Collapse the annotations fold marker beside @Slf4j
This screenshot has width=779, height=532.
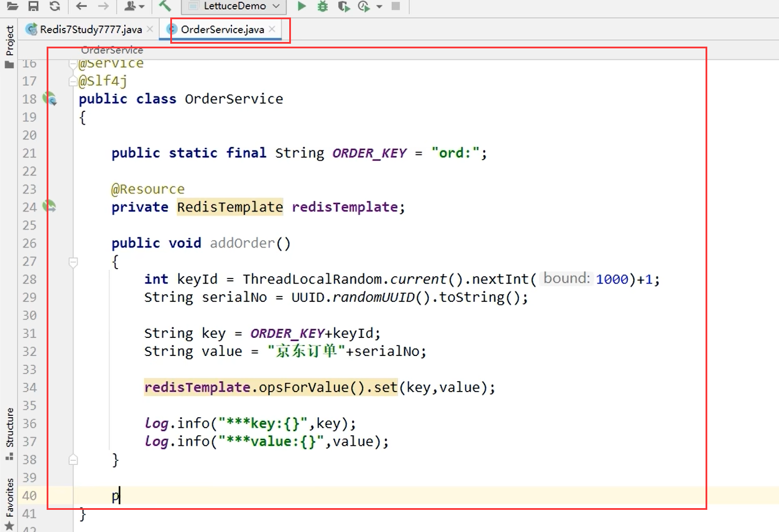click(x=73, y=80)
